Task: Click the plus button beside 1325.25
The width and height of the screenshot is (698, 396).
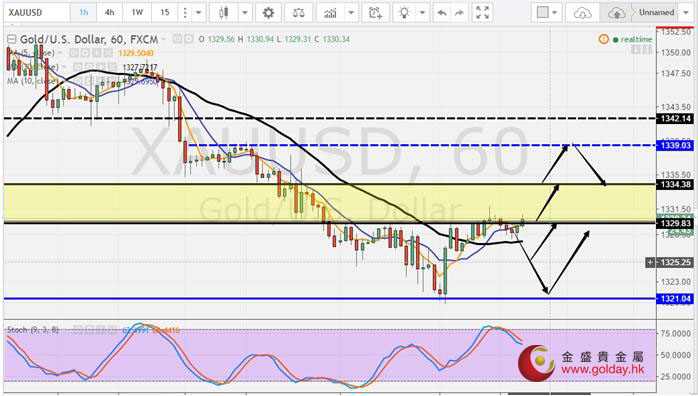Action: pyautogui.click(x=650, y=263)
